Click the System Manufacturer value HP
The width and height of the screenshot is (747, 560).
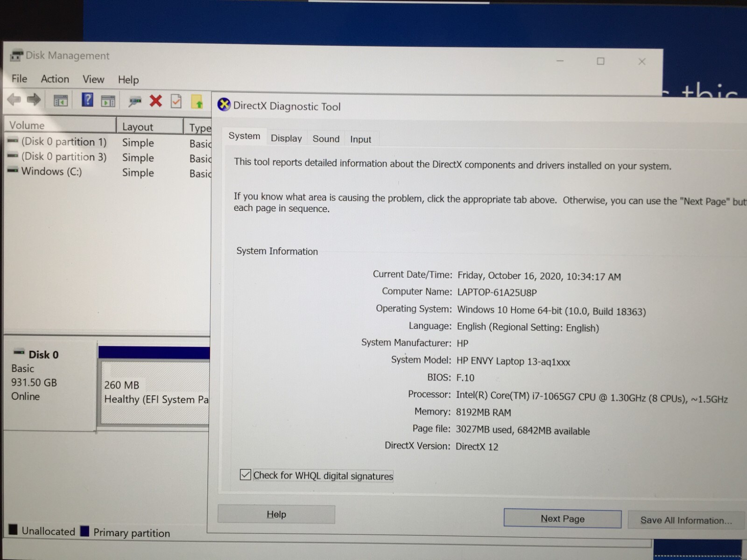pos(462,343)
